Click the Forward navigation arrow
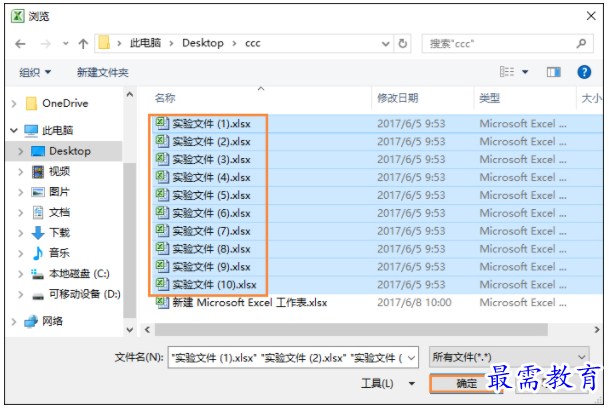Viewport: 609px width, 409px height. pyautogui.click(x=45, y=44)
